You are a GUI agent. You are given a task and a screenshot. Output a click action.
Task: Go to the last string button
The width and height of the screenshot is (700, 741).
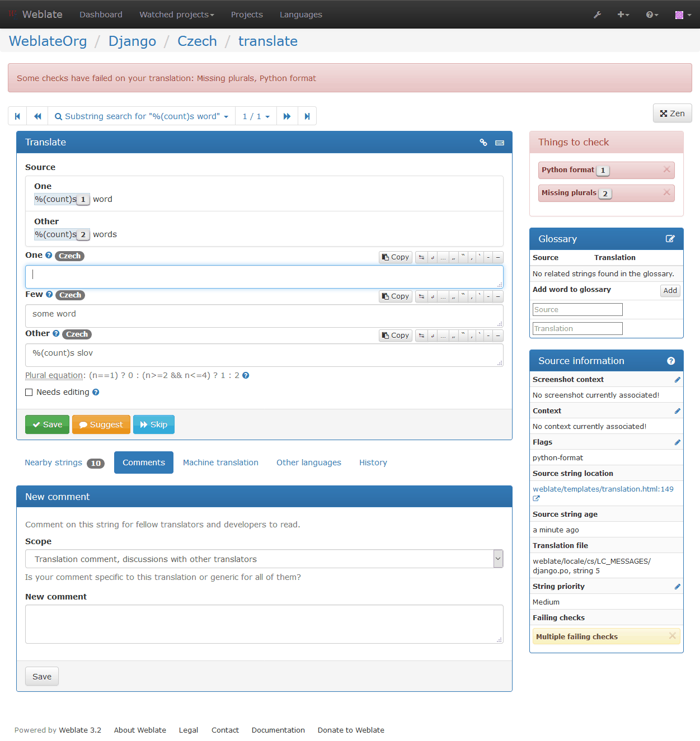(x=307, y=116)
